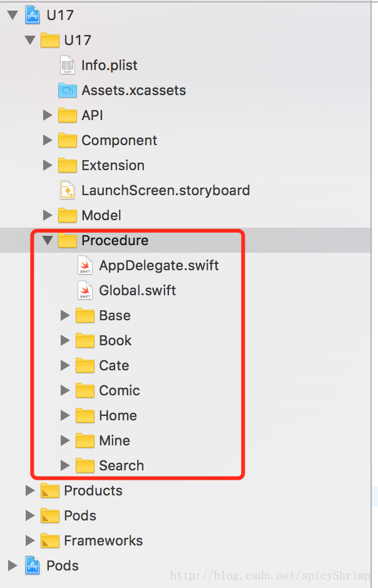Screen dimensions: 378x588
Task: Expand the Extension folder arrow
Action: click(x=48, y=165)
